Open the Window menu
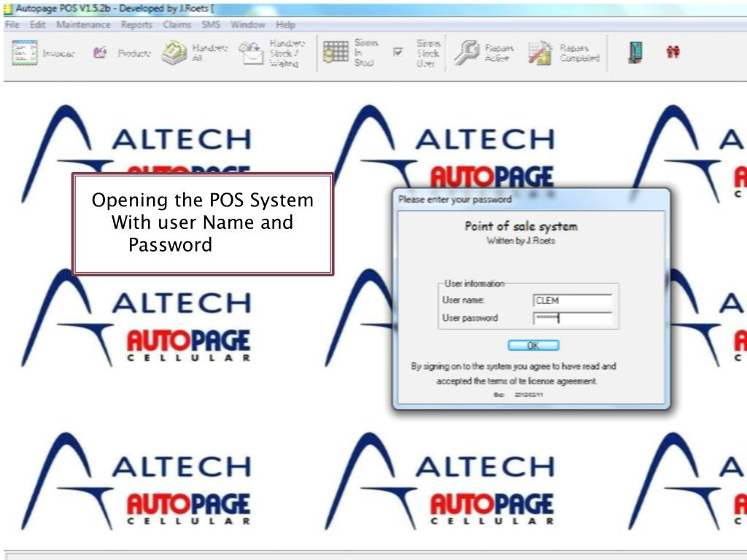Image resolution: width=747 pixels, height=560 pixels. pos(248,25)
